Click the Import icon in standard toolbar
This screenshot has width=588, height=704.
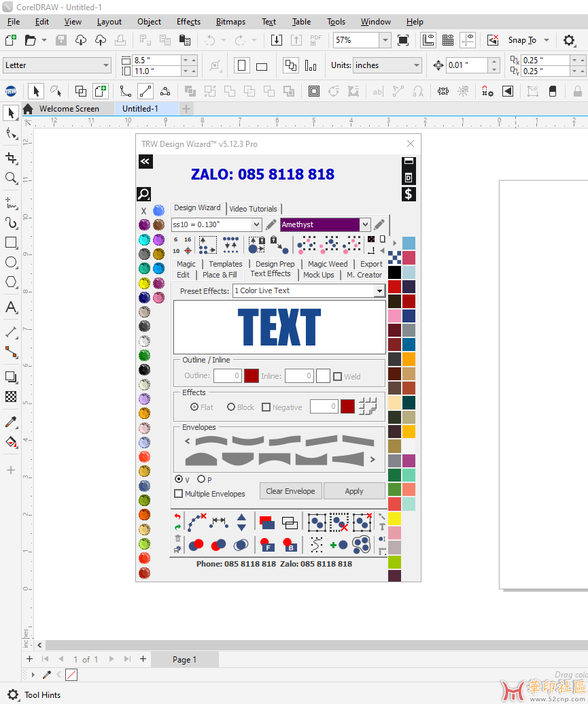pyautogui.click(x=277, y=40)
